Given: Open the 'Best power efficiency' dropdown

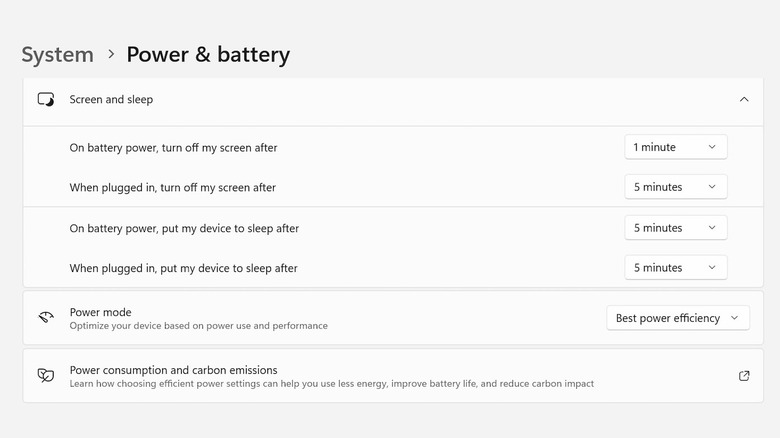Looking at the screenshot, I should pos(677,318).
